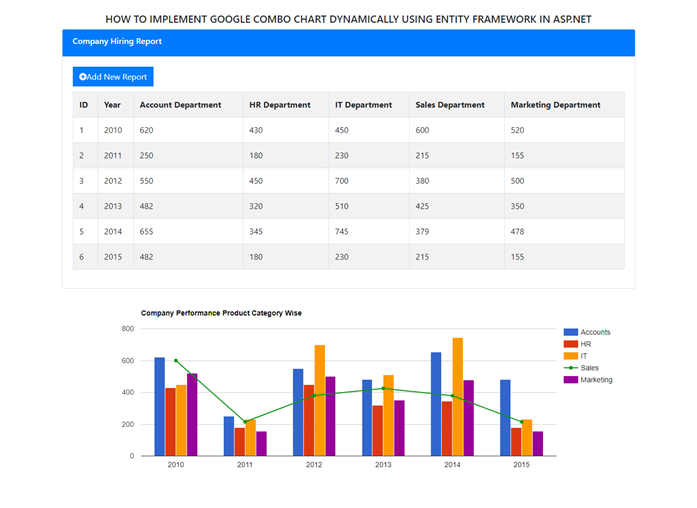
Task: Click the page heading about Google Combo Chart
Action: [x=348, y=19]
